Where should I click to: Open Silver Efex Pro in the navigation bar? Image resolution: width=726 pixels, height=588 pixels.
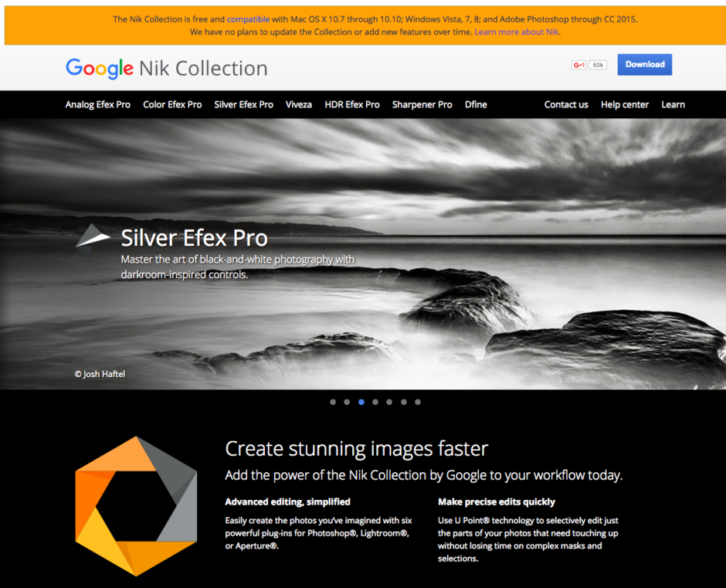(x=243, y=105)
